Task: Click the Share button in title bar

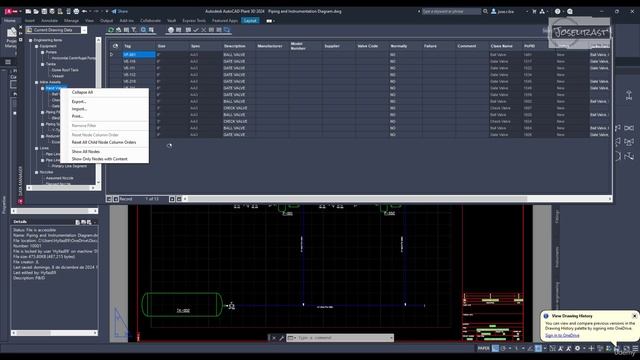Action: (120, 11)
